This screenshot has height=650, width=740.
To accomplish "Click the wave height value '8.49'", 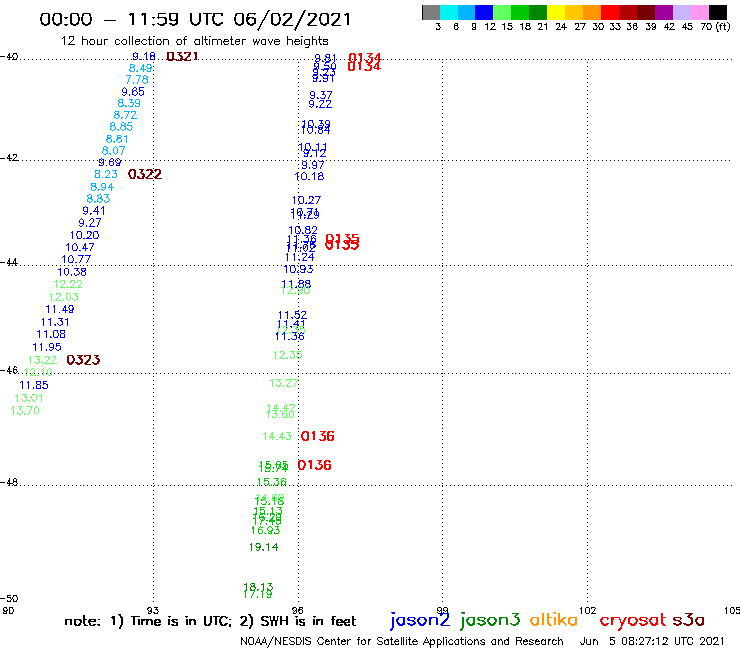I will pyautogui.click(x=141, y=68).
